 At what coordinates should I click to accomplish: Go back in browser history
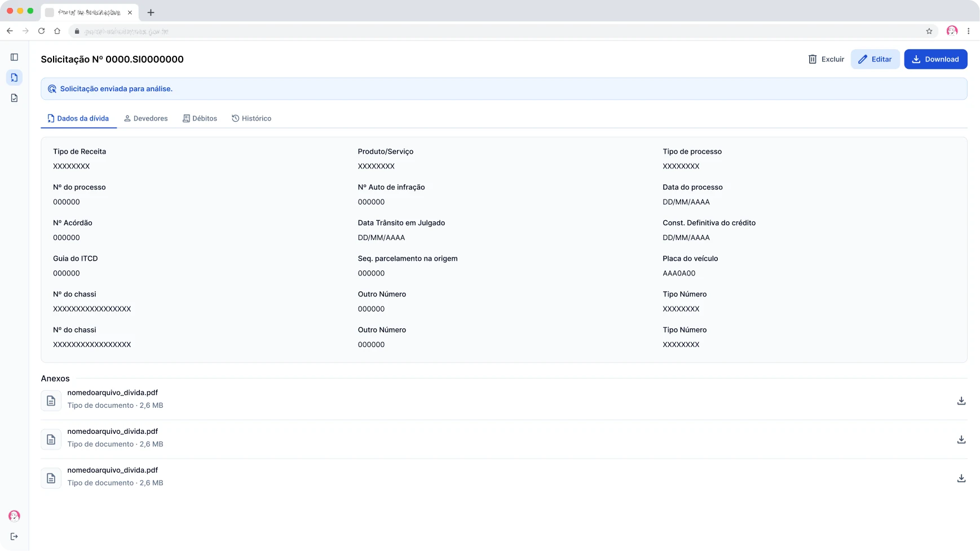point(10,31)
